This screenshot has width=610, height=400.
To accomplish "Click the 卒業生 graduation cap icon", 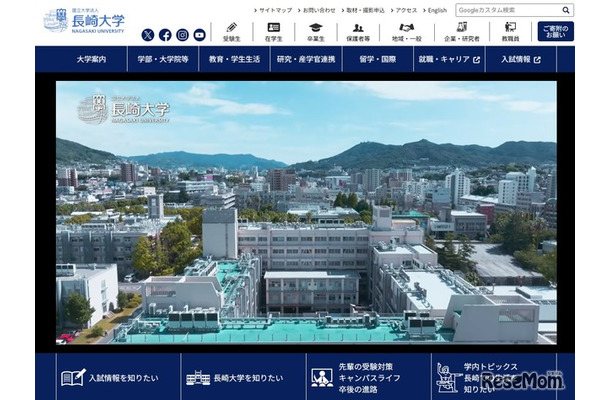I will click(316, 27).
